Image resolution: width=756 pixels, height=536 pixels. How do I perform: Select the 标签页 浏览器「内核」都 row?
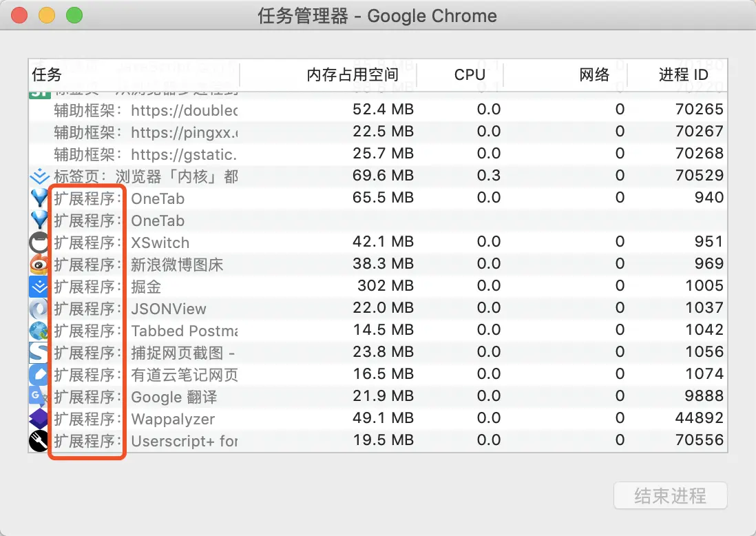pos(378,176)
